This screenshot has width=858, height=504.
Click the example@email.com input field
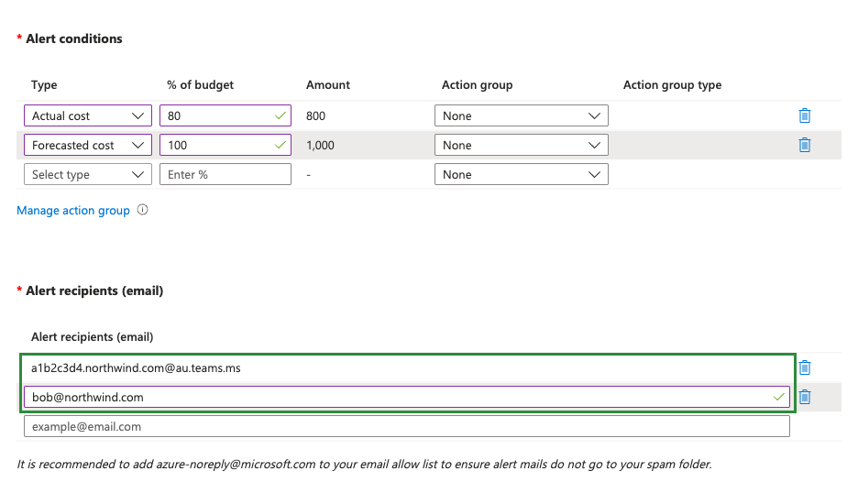coord(407,426)
